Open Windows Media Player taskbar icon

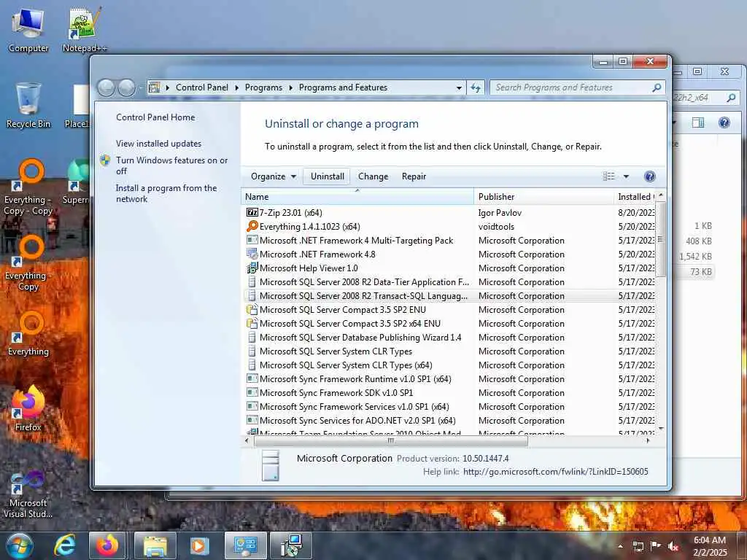[199, 545]
